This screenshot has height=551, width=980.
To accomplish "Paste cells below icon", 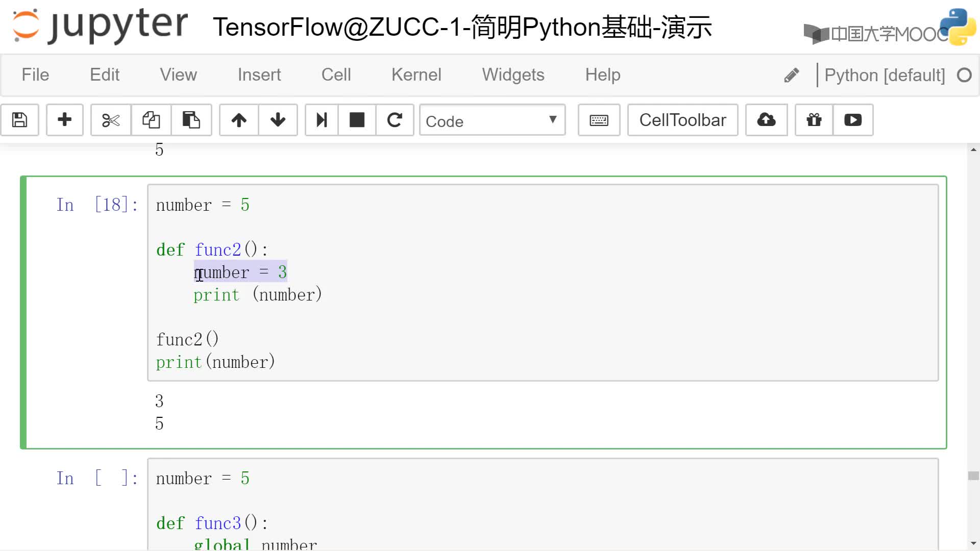I will [191, 120].
